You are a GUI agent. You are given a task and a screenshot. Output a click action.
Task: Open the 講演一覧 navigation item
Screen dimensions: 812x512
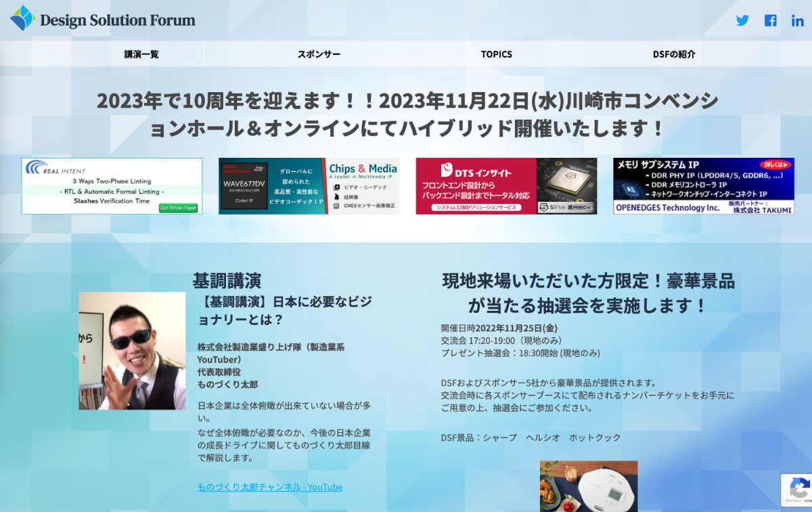[x=141, y=54]
